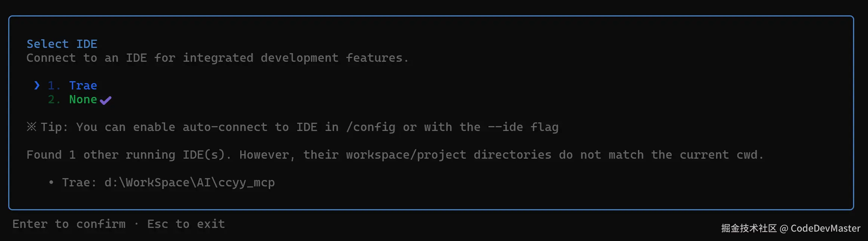
Task: Click the Select IDE heading
Action: [x=62, y=44]
